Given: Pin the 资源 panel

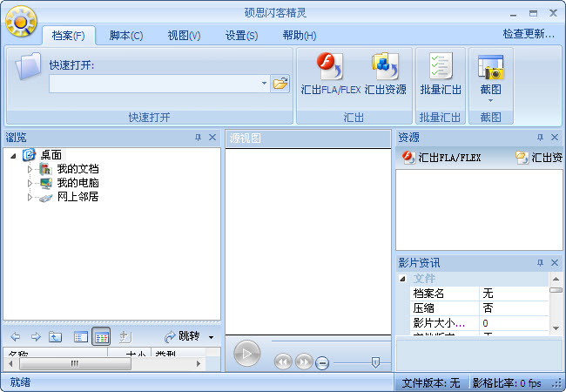Looking at the screenshot, I should click(x=540, y=137).
